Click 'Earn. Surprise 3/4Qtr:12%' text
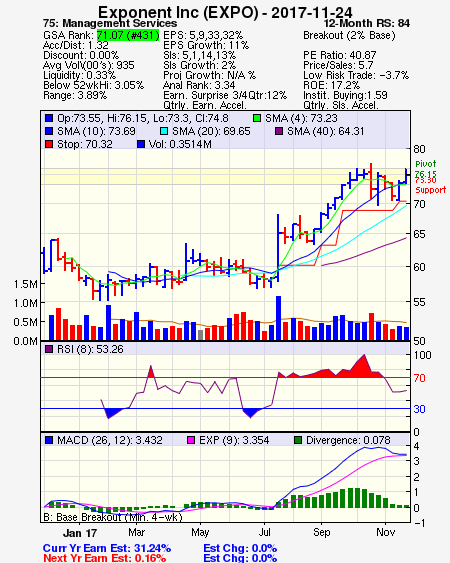 pos(225,96)
